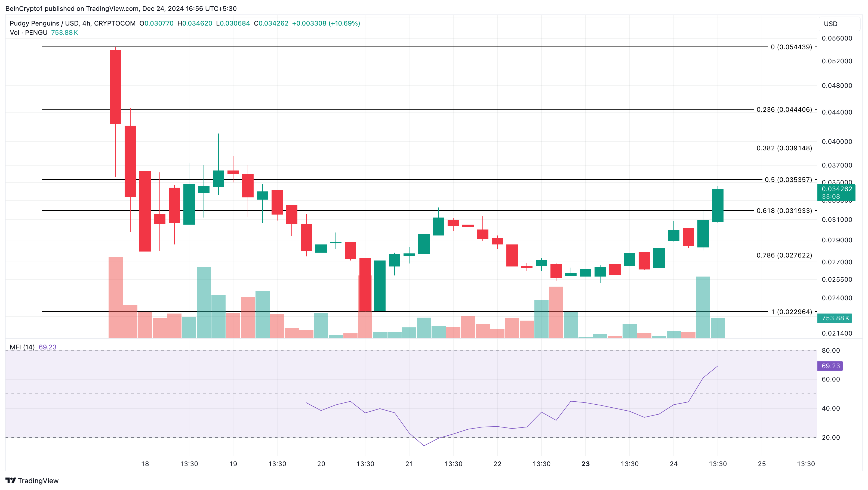The width and height of the screenshot is (868, 490).
Task: Click the TradingView logo
Action: 32,480
